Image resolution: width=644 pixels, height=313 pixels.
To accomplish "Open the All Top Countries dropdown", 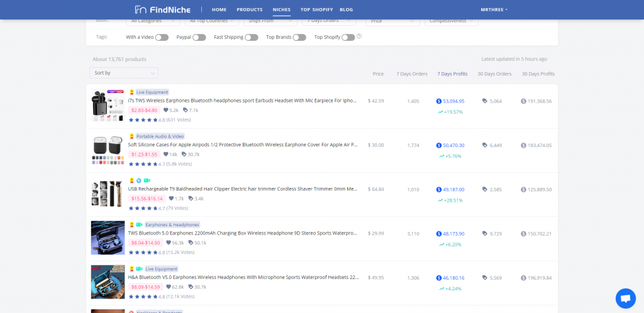I will (x=211, y=21).
